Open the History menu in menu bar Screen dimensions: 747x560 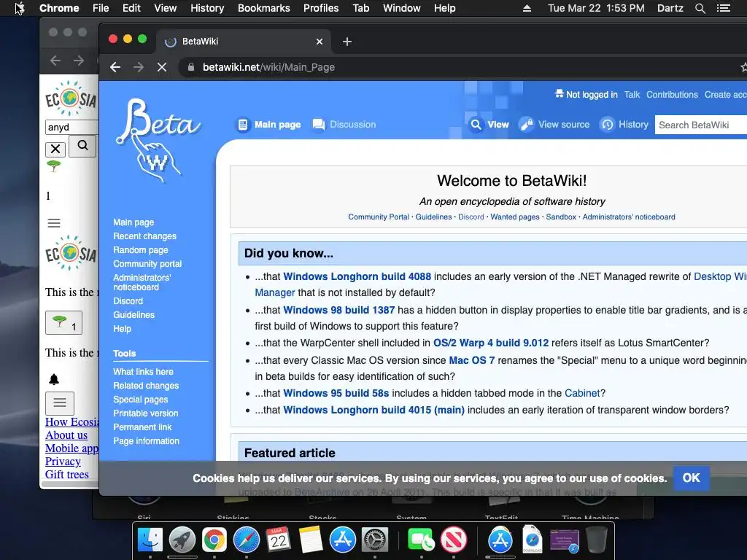point(206,8)
